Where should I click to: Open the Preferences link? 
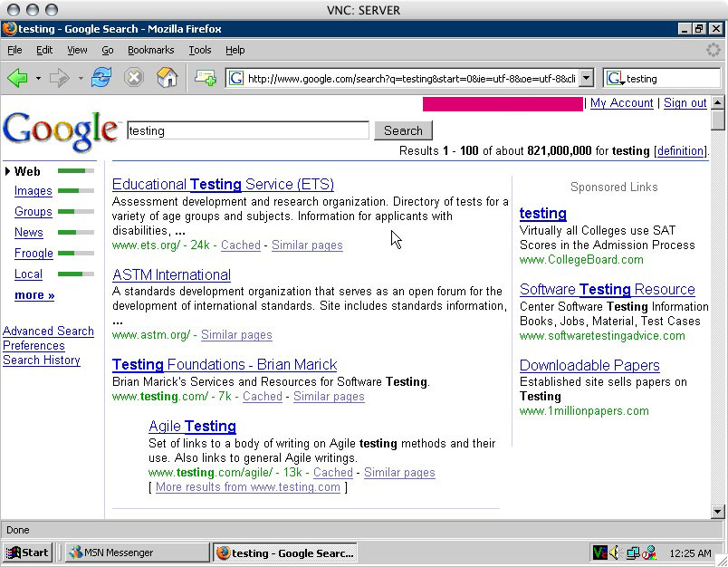34,345
